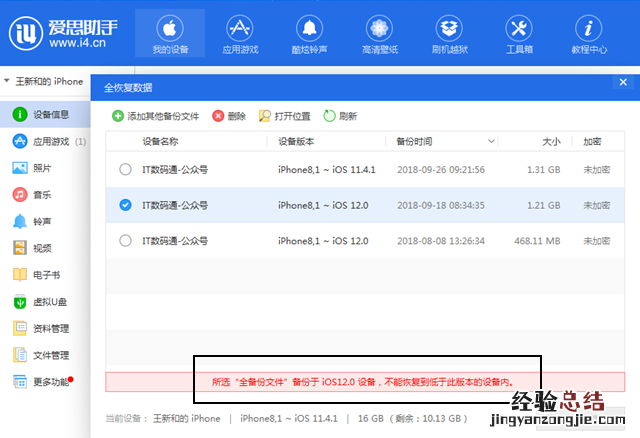Click the timestamp 2018-09-18 08:34:35
Screen dimensions: 640x438
[x=441, y=205]
